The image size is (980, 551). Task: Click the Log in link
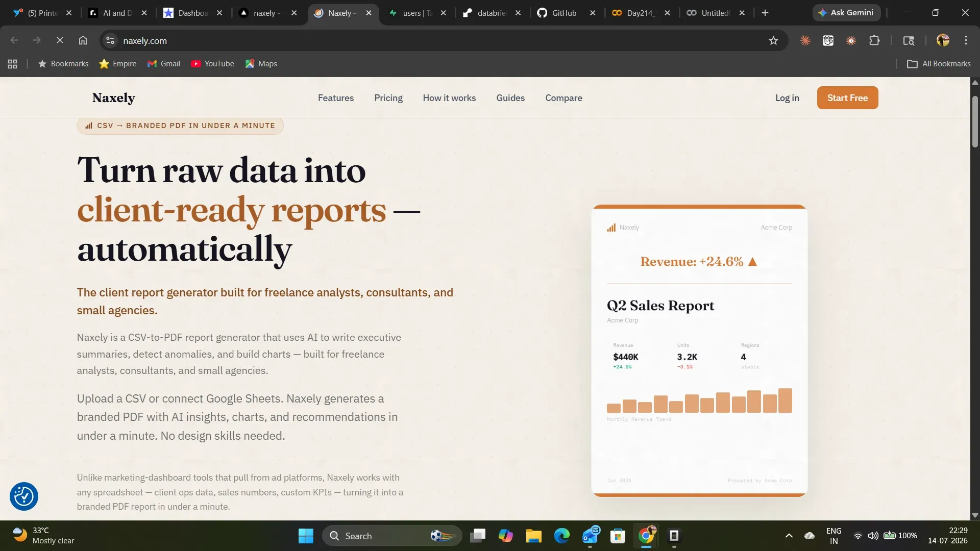pyautogui.click(x=787, y=97)
